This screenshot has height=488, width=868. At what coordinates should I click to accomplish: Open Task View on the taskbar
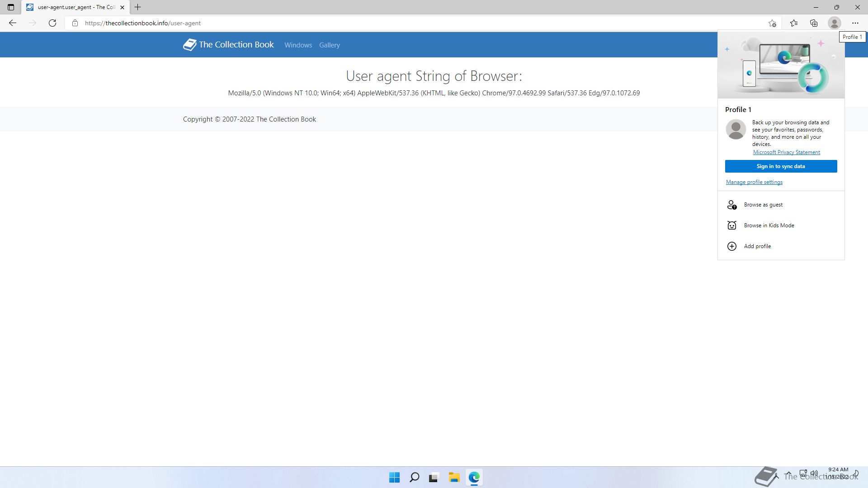(434, 477)
